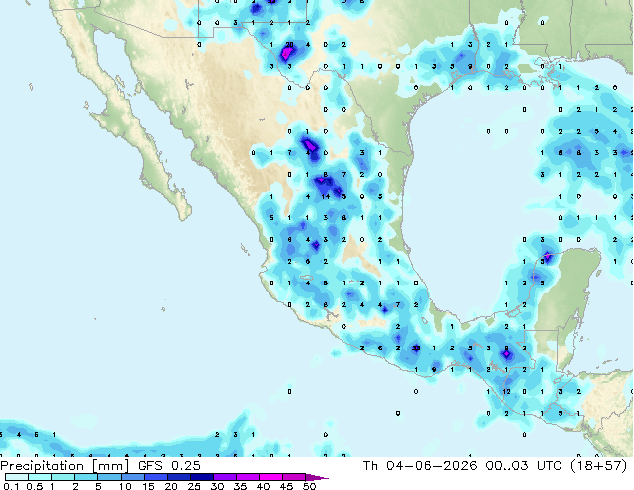Click the '14' precipitation value on map

click(326, 196)
